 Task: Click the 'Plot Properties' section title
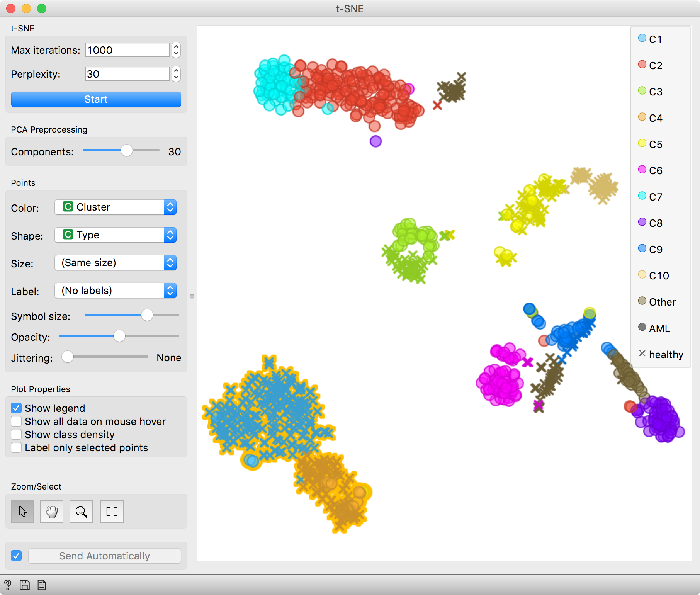coord(41,389)
